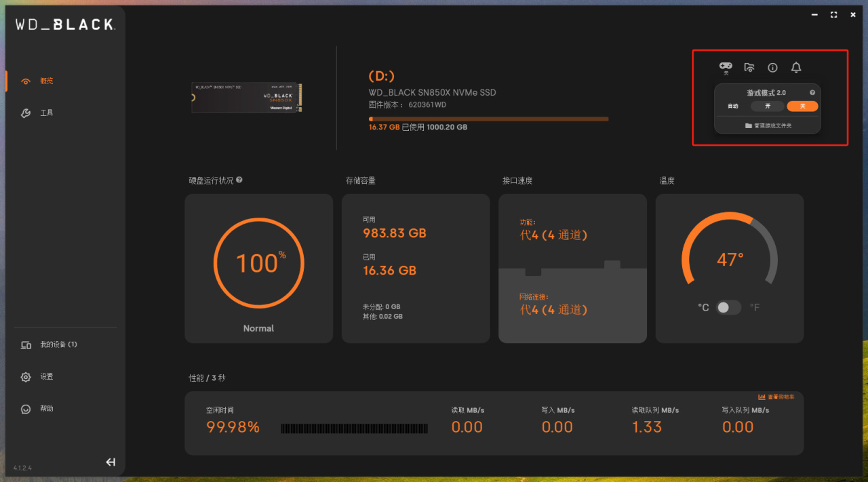The image size is (868, 482).
Task: Toggle the °C / °F temperature switch
Action: click(x=729, y=307)
